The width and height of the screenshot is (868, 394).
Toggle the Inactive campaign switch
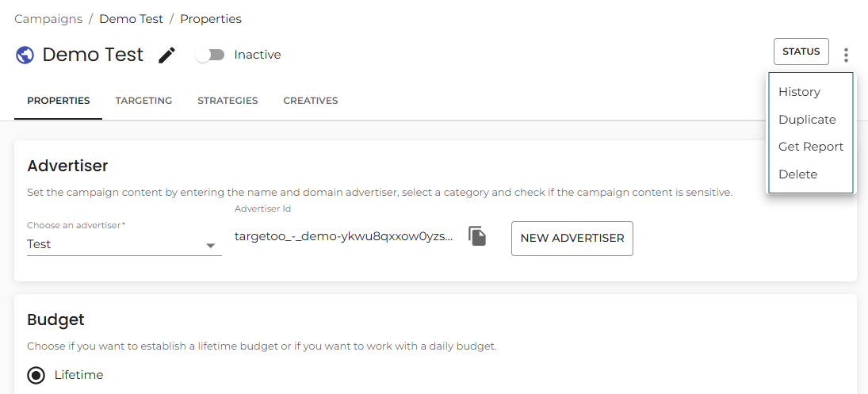210,55
